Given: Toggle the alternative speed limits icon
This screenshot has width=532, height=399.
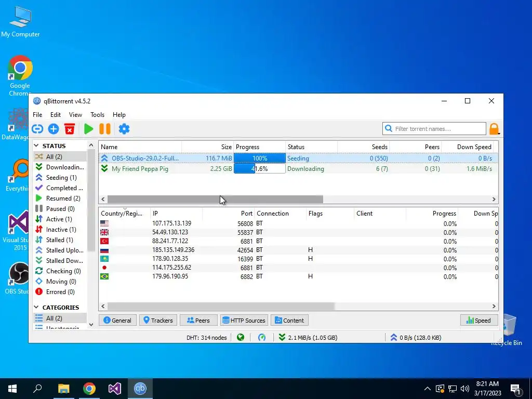Looking at the screenshot, I should [262, 337].
